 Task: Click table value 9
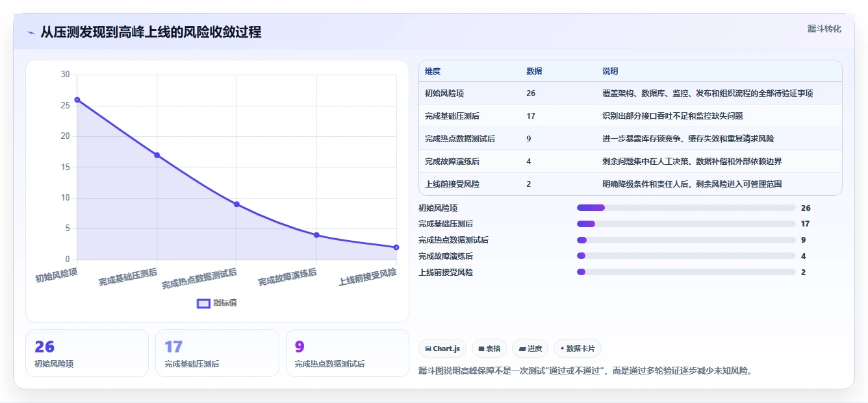tap(529, 139)
